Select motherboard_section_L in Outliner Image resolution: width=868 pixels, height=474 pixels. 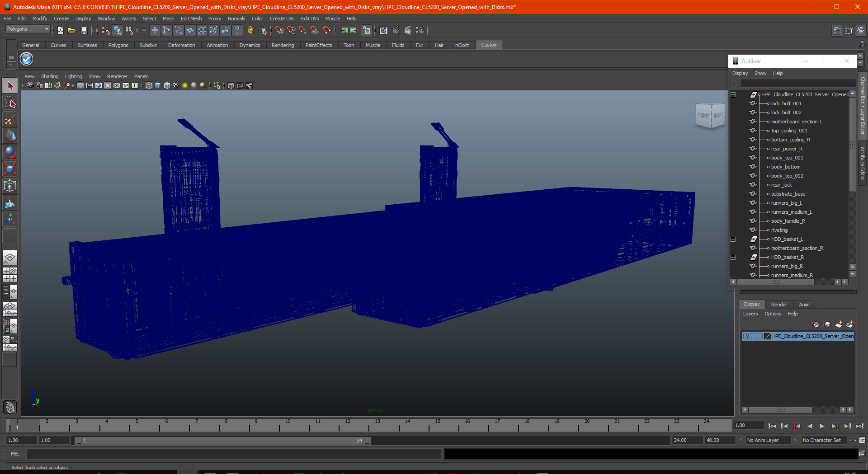(x=797, y=122)
